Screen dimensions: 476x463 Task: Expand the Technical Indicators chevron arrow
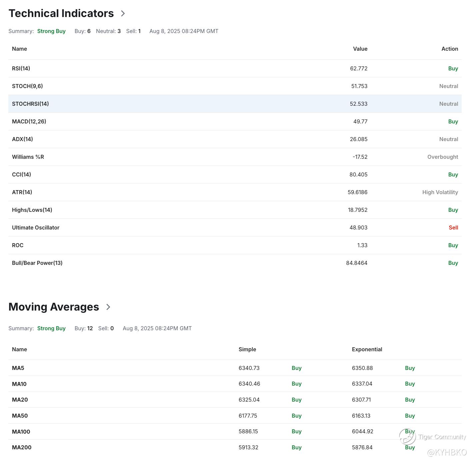point(123,14)
